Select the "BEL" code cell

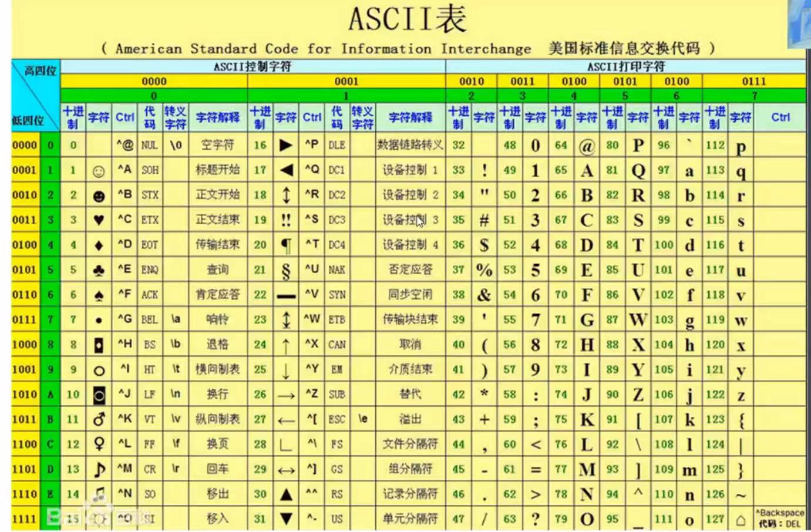[x=150, y=319]
